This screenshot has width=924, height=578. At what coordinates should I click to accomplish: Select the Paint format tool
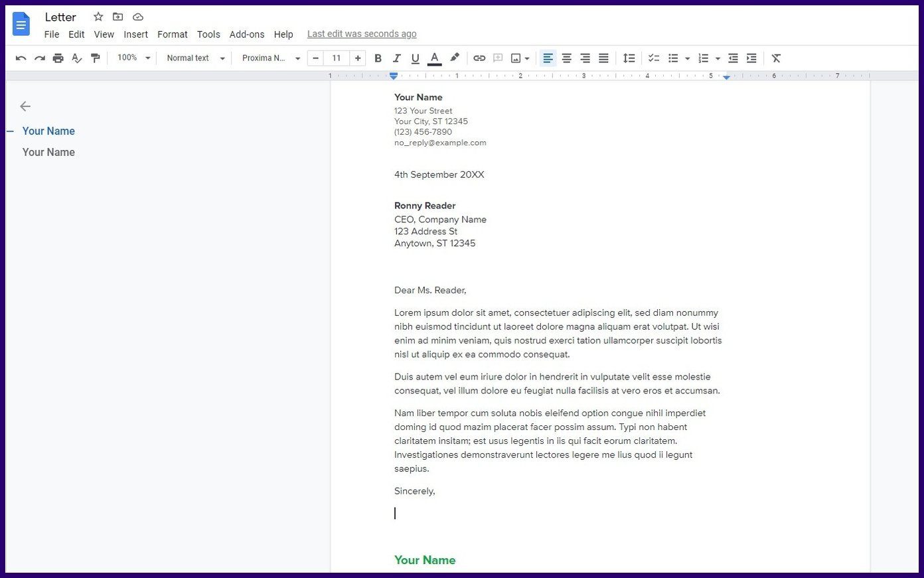click(96, 58)
